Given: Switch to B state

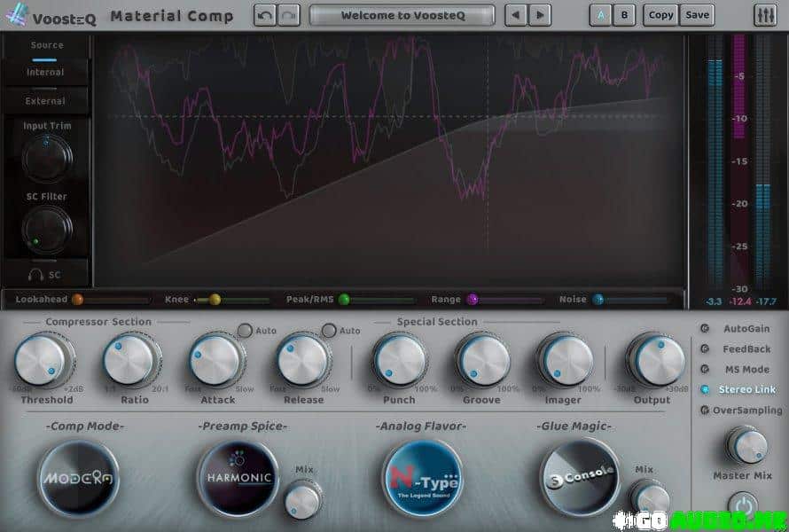Looking at the screenshot, I should click(624, 15).
